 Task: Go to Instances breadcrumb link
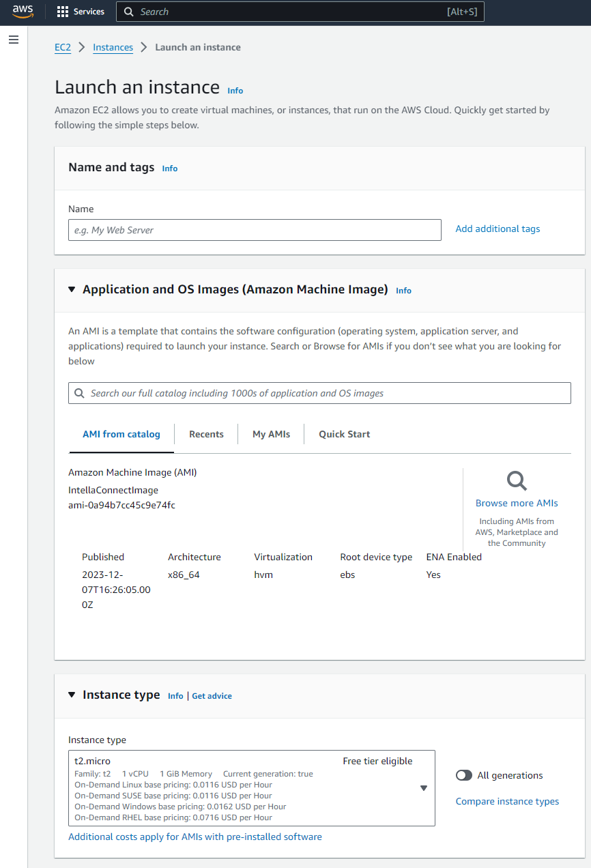[x=113, y=47]
